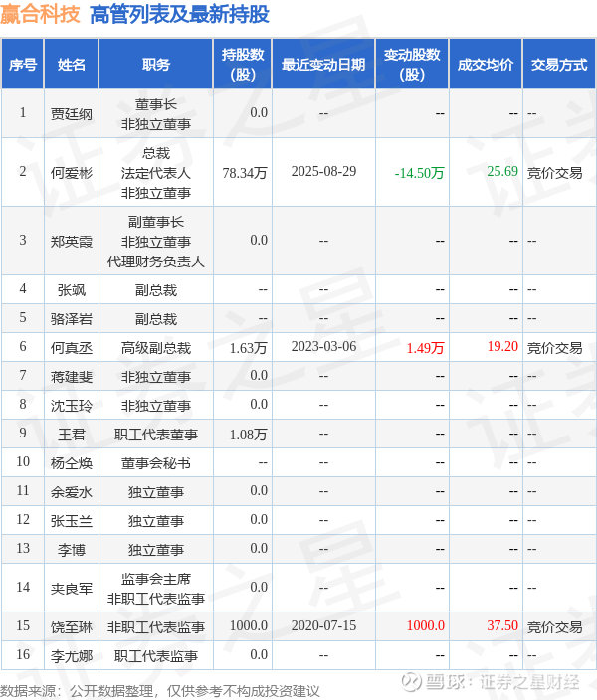
Task: Select the name 饶至琳
Action: (71, 627)
